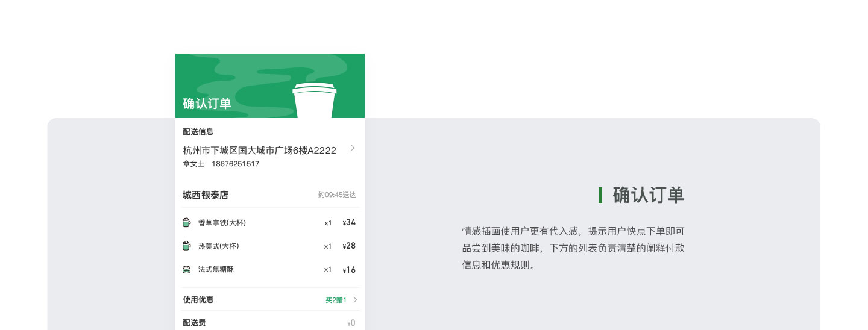Click the green bar next to 确认订单 heading
868x330 pixels.
pyautogui.click(x=600, y=195)
